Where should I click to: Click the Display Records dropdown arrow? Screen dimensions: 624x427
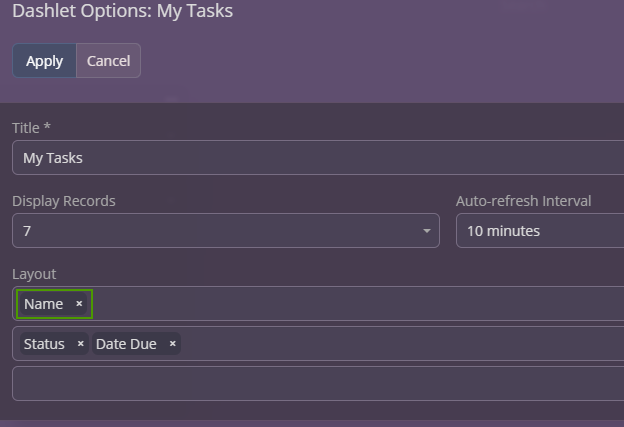tap(427, 231)
